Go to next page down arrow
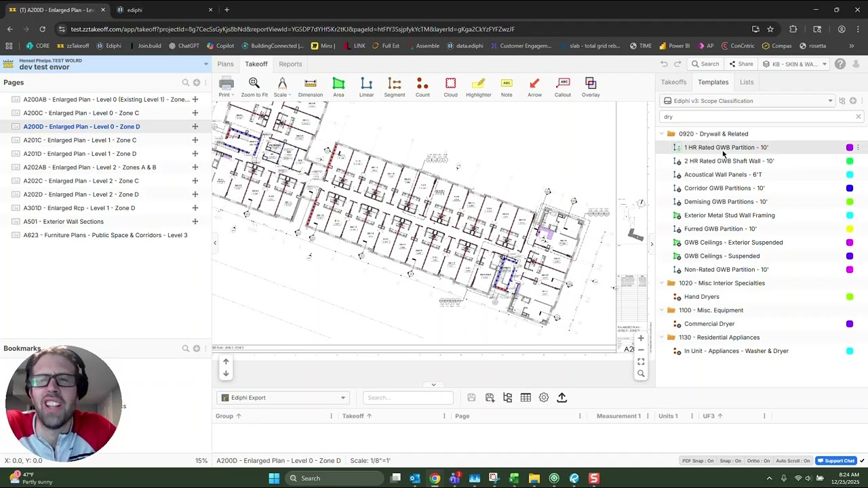The image size is (868, 488). click(226, 373)
